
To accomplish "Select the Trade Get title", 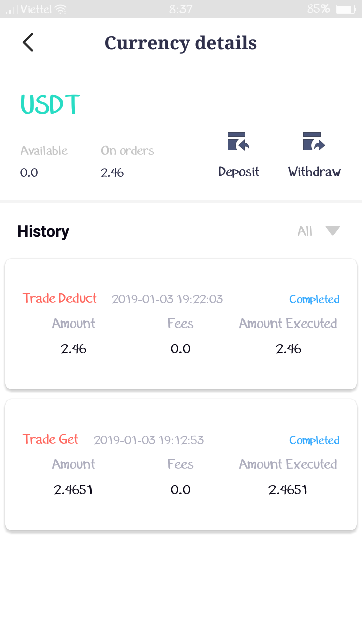I will 50,439.
